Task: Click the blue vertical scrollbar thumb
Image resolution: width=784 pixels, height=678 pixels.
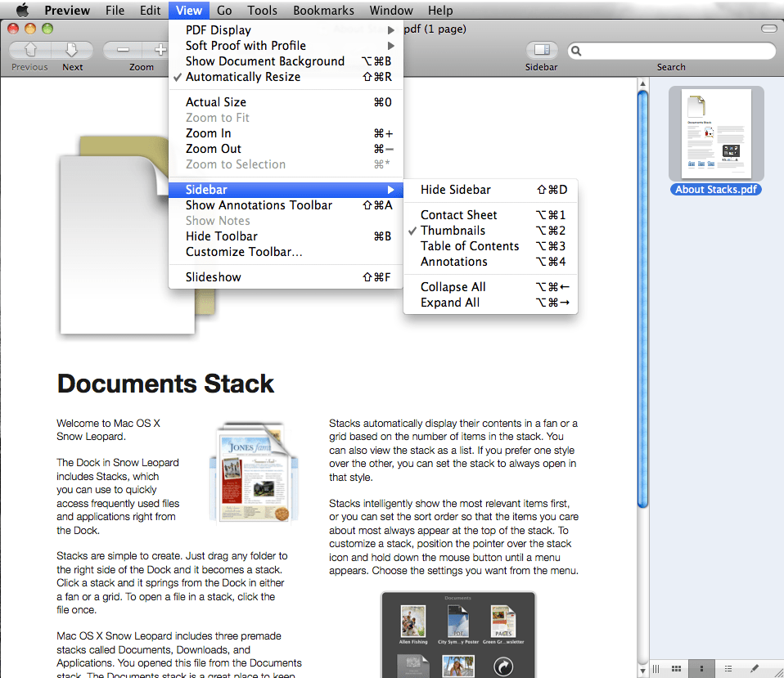Action: [643, 300]
